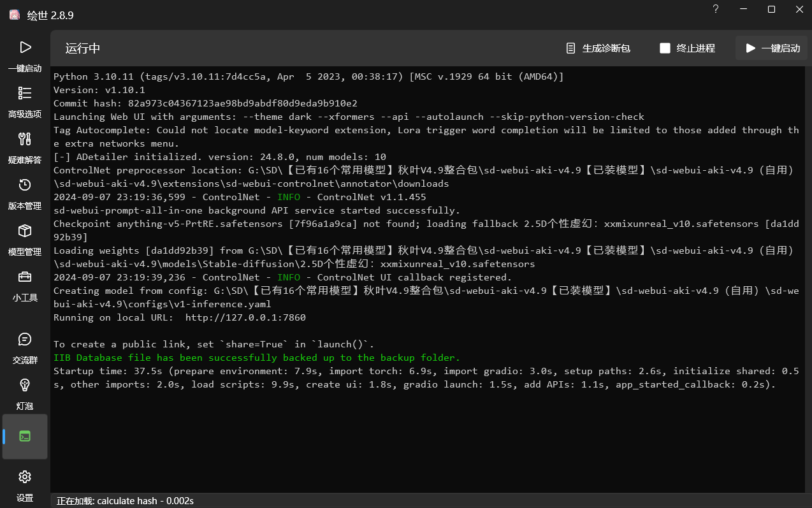812x508 pixels.
Task: Click the local URL http://127.0.0.1:7860
Action: coord(245,317)
